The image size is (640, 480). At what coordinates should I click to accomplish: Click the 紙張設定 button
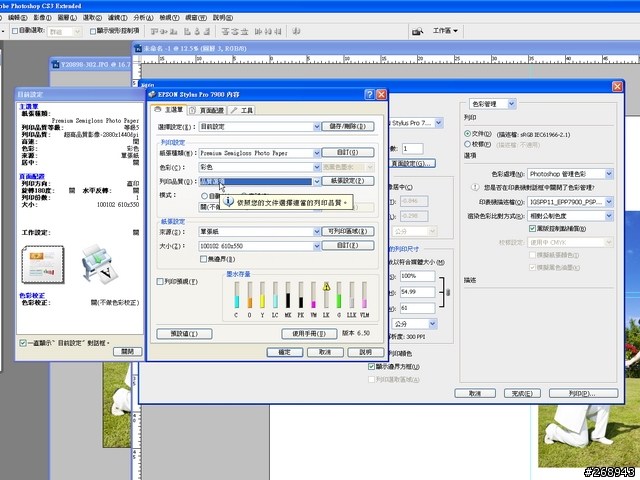[x=348, y=181]
